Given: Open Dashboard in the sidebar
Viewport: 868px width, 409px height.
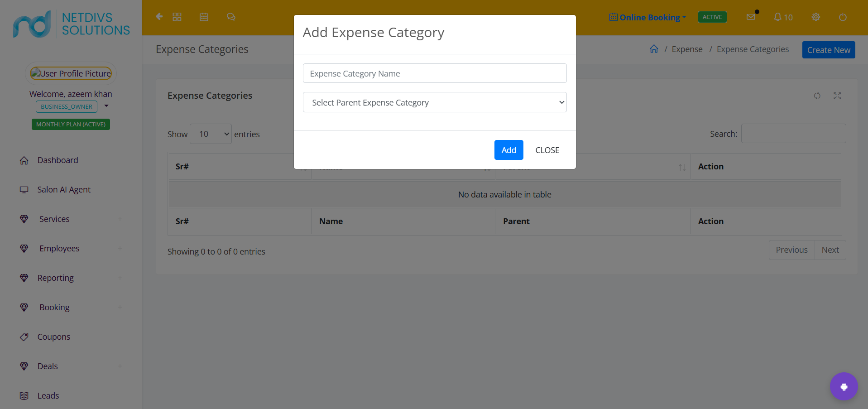Looking at the screenshot, I should click(58, 160).
